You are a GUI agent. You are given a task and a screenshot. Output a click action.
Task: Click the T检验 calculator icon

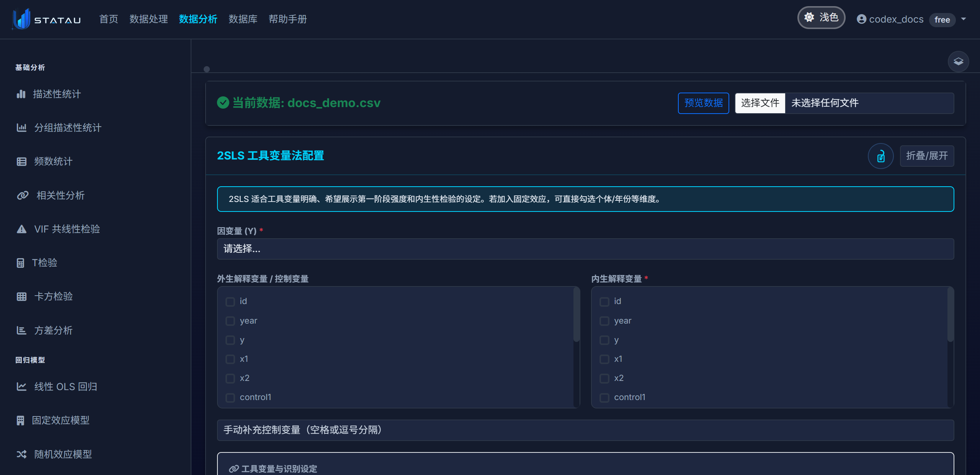pos(20,263)
